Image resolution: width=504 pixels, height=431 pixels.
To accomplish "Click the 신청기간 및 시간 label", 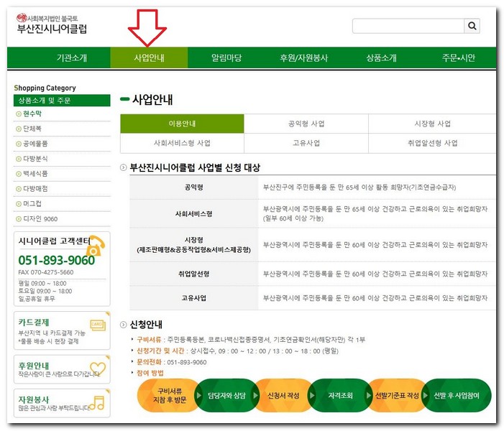I will [160, 351].
